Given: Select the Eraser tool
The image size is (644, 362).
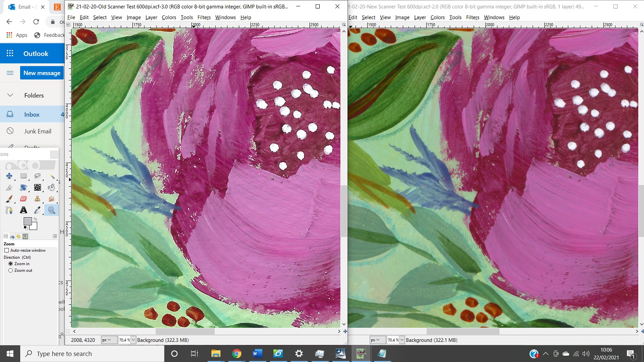Looking at the screenshot, I should coord(24,198).
